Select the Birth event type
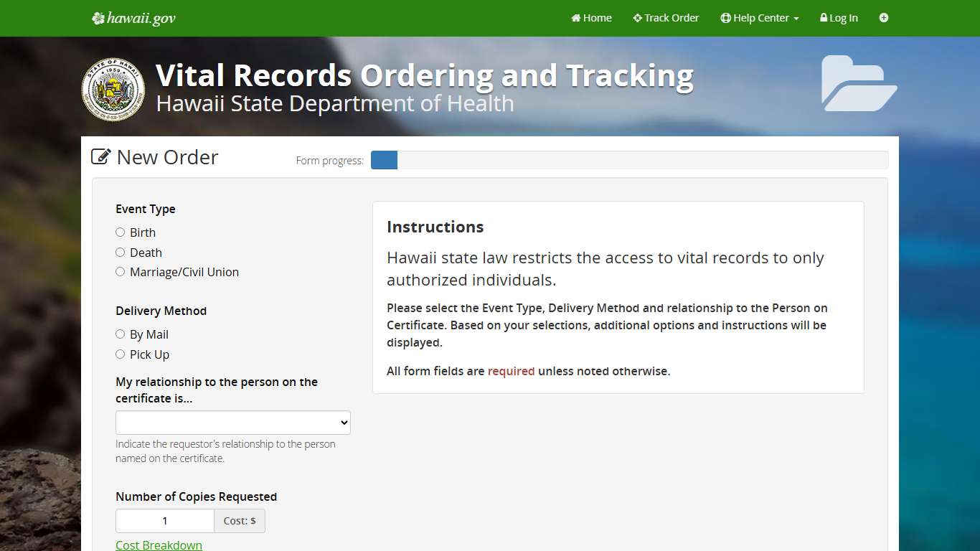The width and height of the screenshot is (980, 551). (120, 232)
